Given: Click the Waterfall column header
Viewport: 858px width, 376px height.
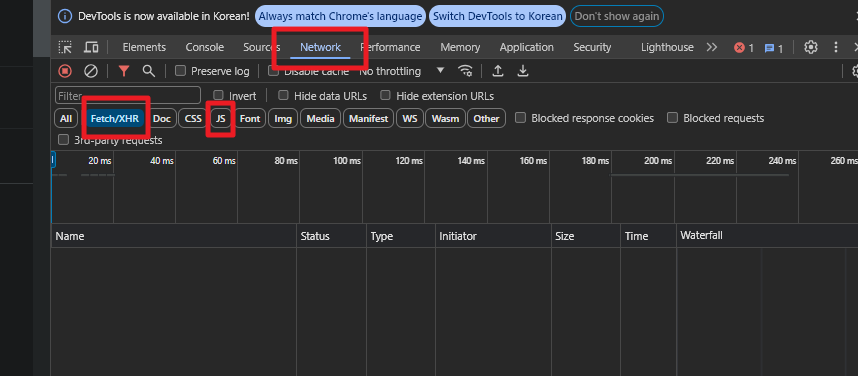Looking at the screenshot, I should pos(767,236).
